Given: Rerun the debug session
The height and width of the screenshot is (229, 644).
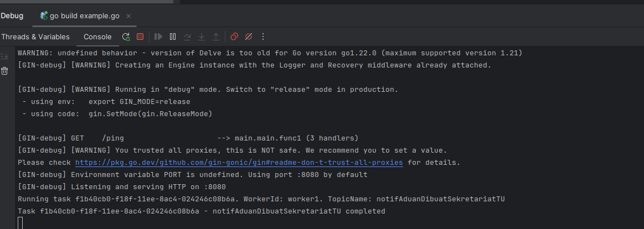Looking at the screenshot, I should [126, 37].
